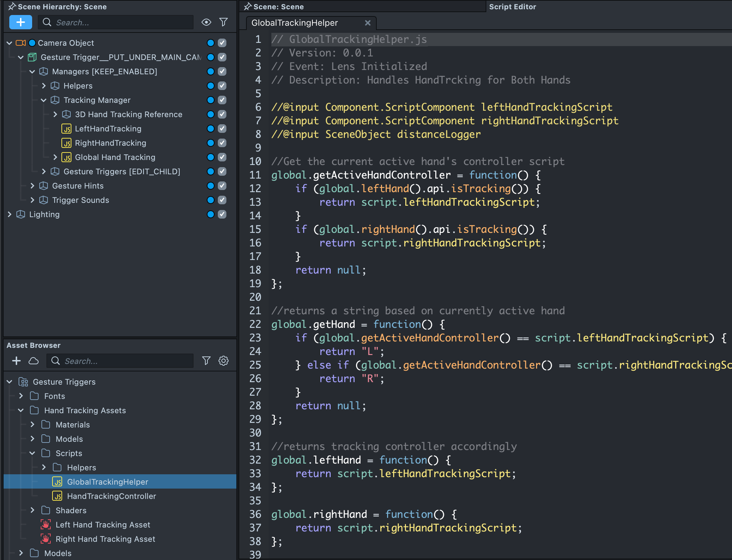Click the Asset Browser add plus icon

point(16,361)
